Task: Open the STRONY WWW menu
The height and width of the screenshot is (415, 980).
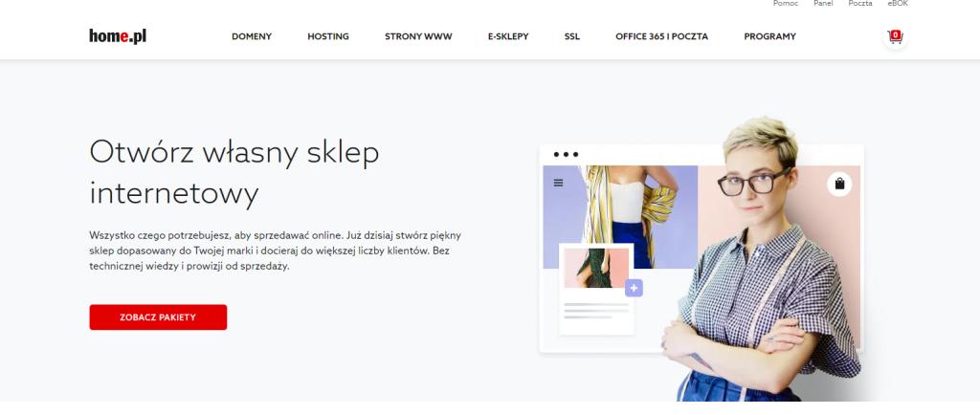Action: (418, 36)
